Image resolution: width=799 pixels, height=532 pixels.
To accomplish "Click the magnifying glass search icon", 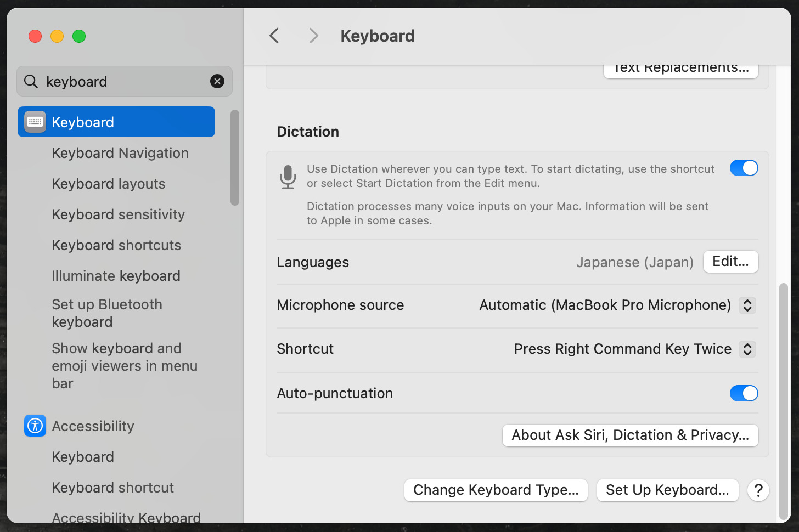I will [31, 82].
